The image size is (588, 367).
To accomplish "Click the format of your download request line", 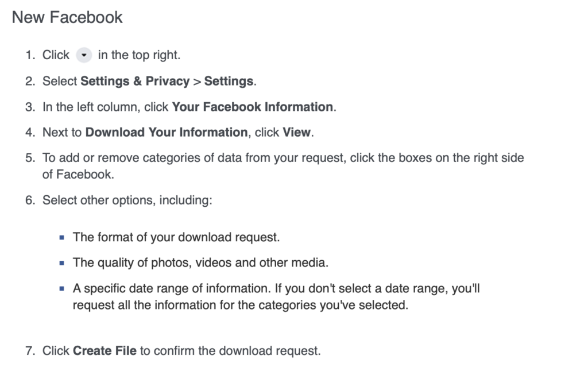I will pos(176,237).
